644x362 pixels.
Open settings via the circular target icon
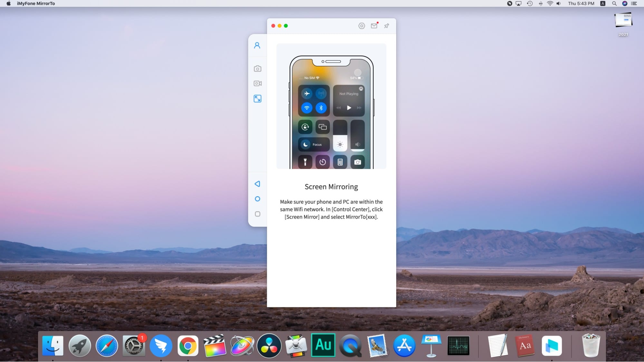pyautogui.click(x=361, y=26)
